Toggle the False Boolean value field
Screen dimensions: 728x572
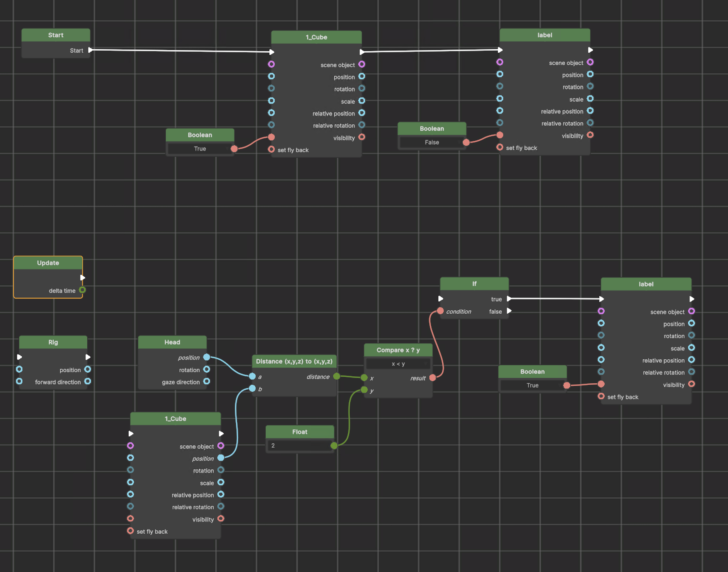coord(431,142)
